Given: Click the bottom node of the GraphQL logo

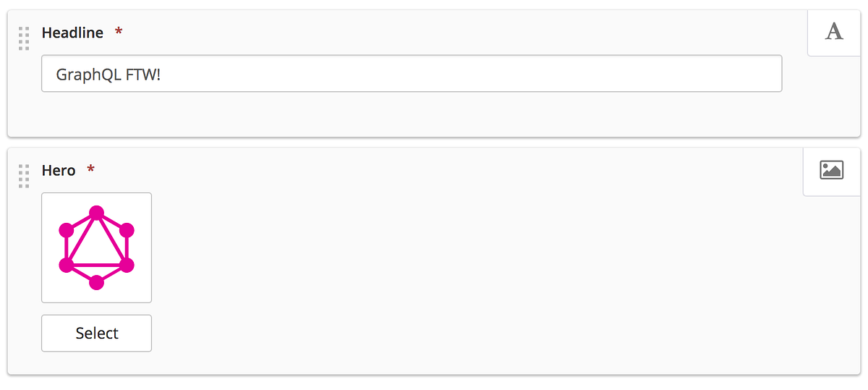Looking at the screenshot, I should [x=96, y=282].
